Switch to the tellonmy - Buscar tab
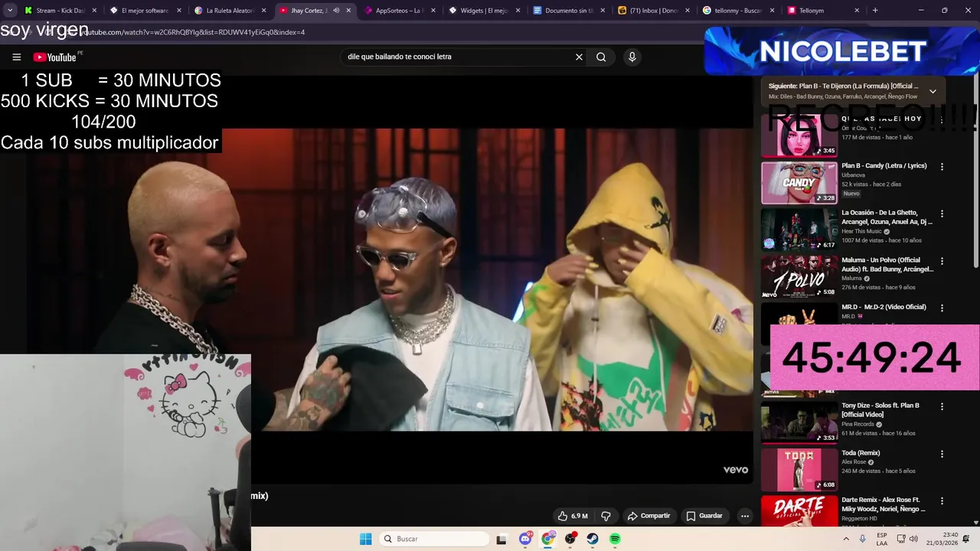980x551 pixels. (739, 11)
